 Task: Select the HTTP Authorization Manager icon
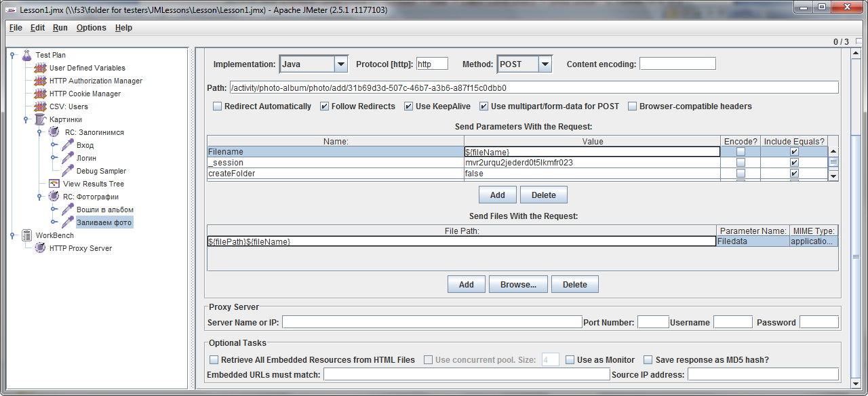(41, 81)
